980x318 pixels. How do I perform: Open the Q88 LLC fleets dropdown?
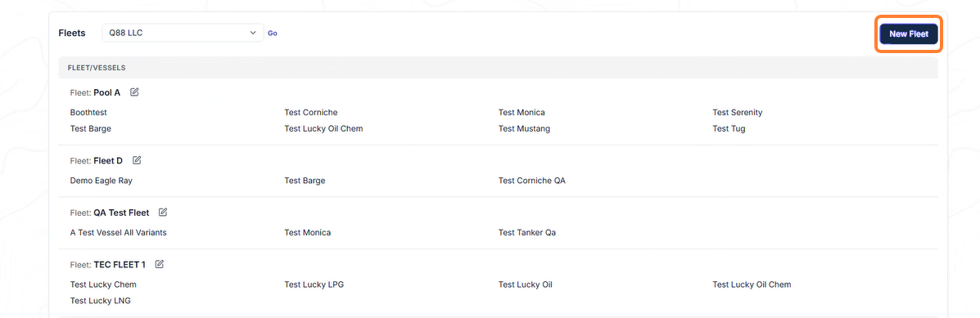pos(183,33)
